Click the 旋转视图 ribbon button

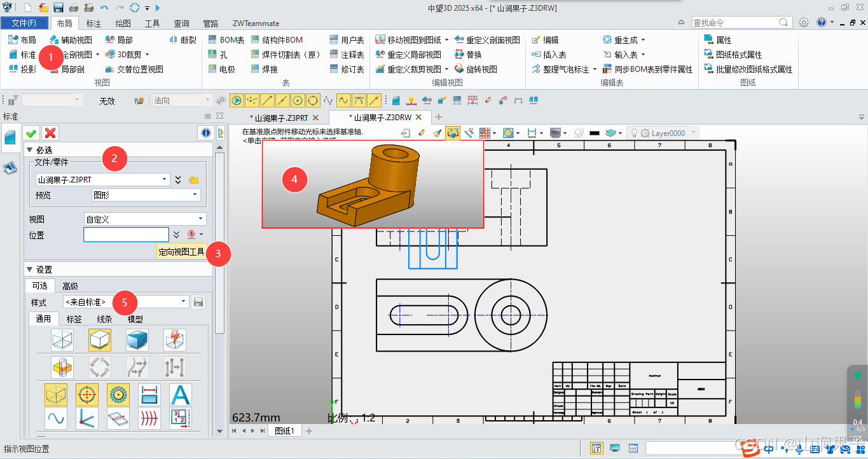click(x=476, y=69)
